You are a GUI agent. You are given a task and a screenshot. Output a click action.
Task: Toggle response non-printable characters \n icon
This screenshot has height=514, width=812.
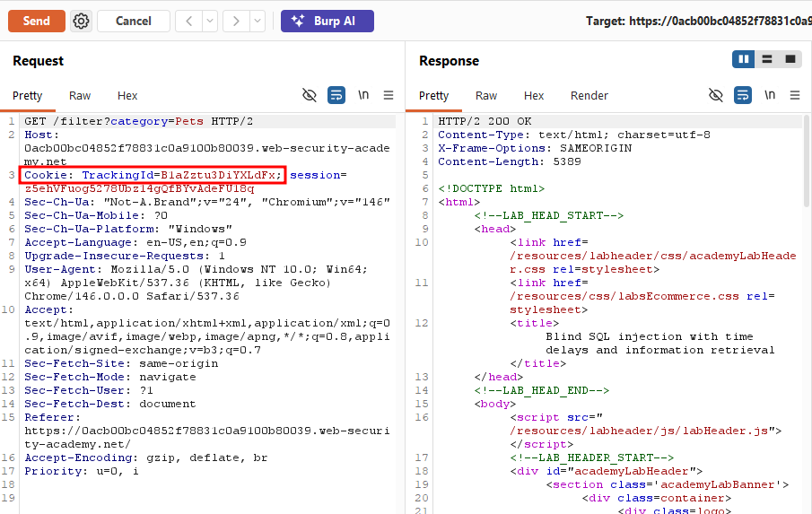point(770,95)
